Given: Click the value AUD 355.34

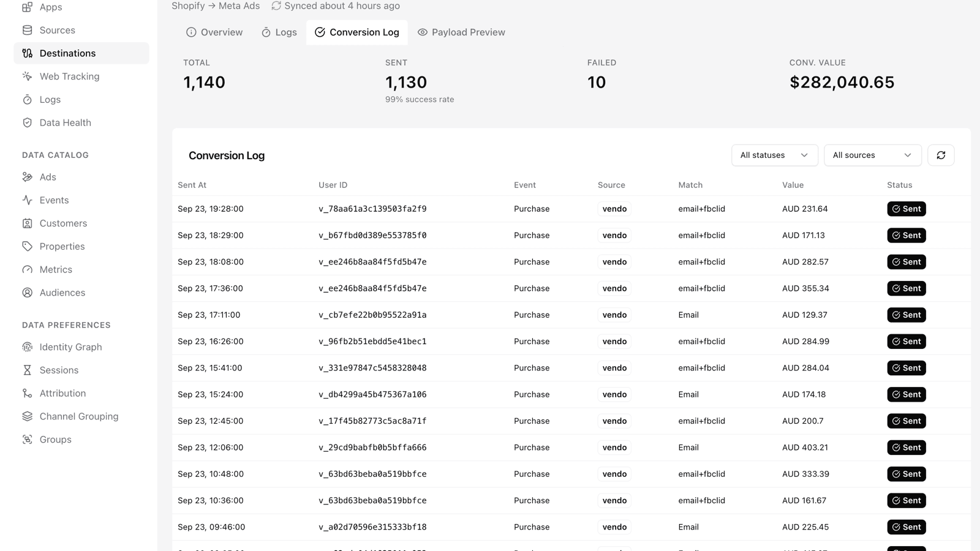Looking at the screenshot, I should 805,288.
